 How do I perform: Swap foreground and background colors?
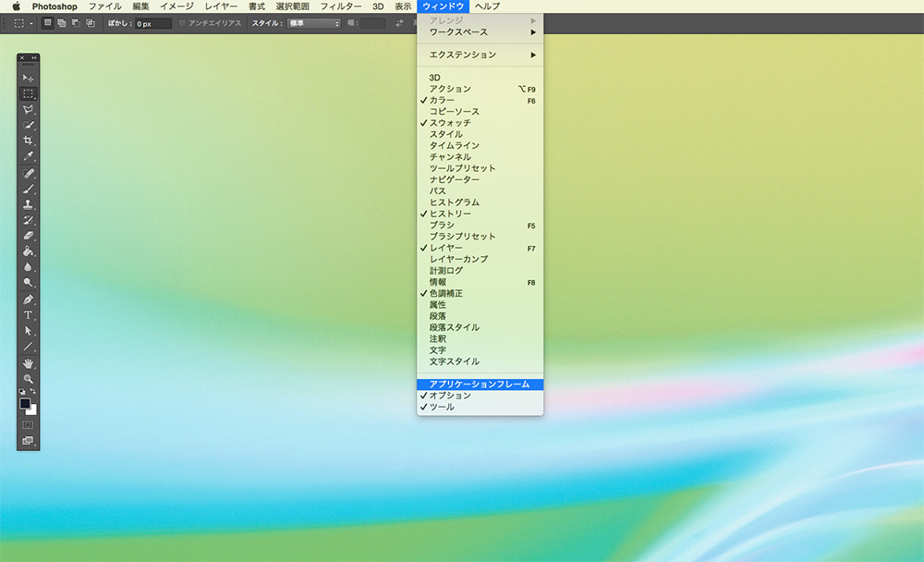33,391
